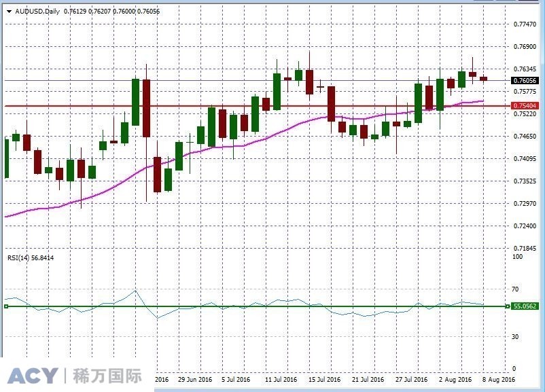Select the 0.74650 price axis label

[x=525, y=137]
